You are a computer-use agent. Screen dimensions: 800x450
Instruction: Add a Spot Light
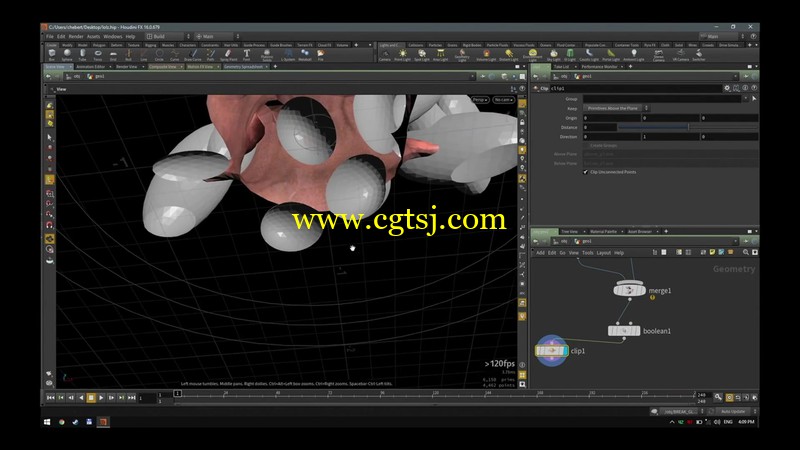(421, 55)
